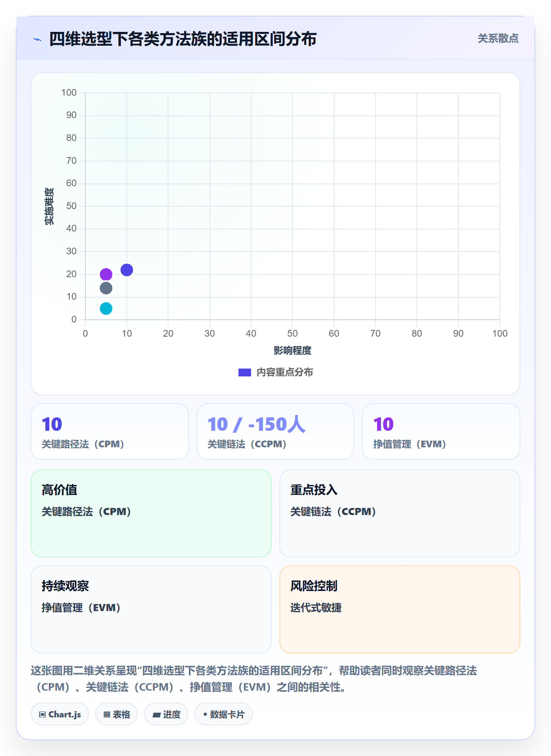Click the 数据卡片 tag chip

(224, 714)
